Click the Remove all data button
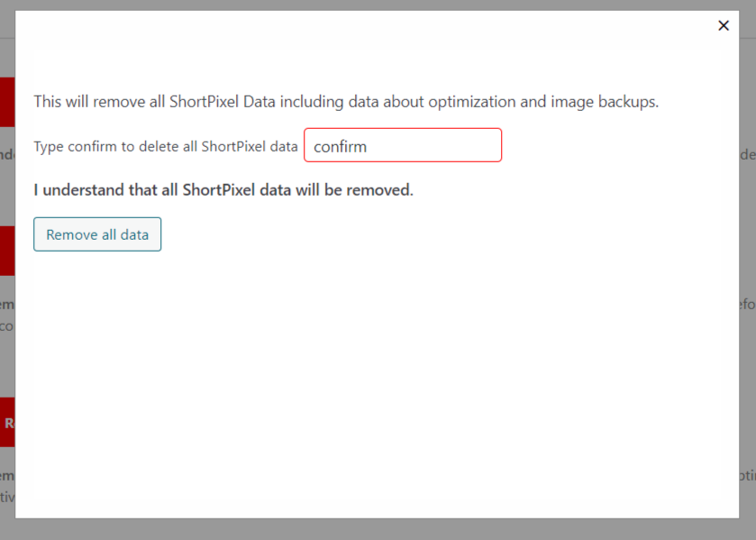Image resolution: width=756 pixels, height=540 pixels. (97, 234)
